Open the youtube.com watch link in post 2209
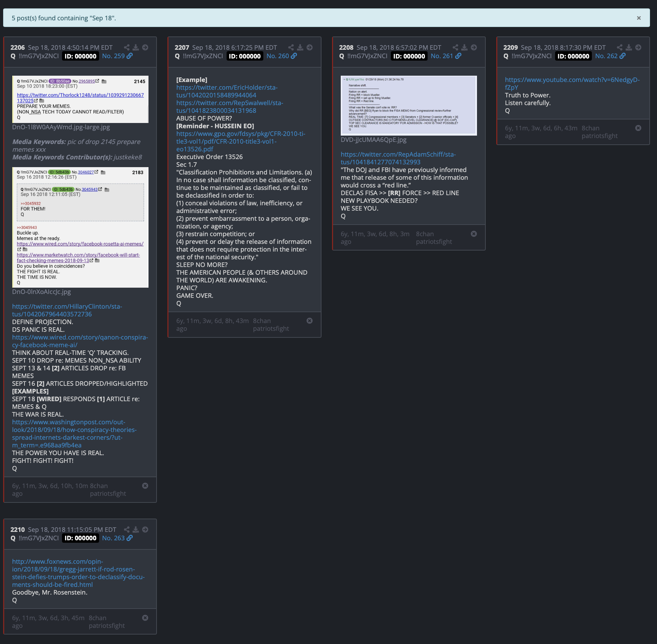 (x=572, y=83)
